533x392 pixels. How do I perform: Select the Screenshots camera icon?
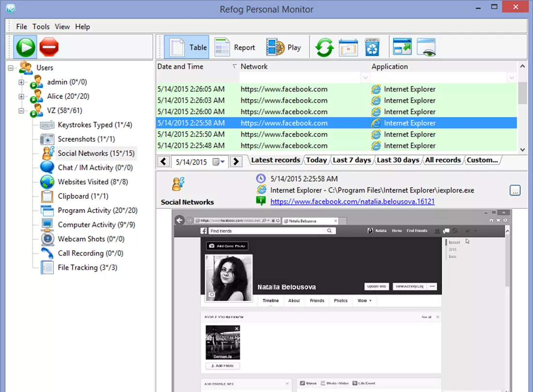[47, 139]
